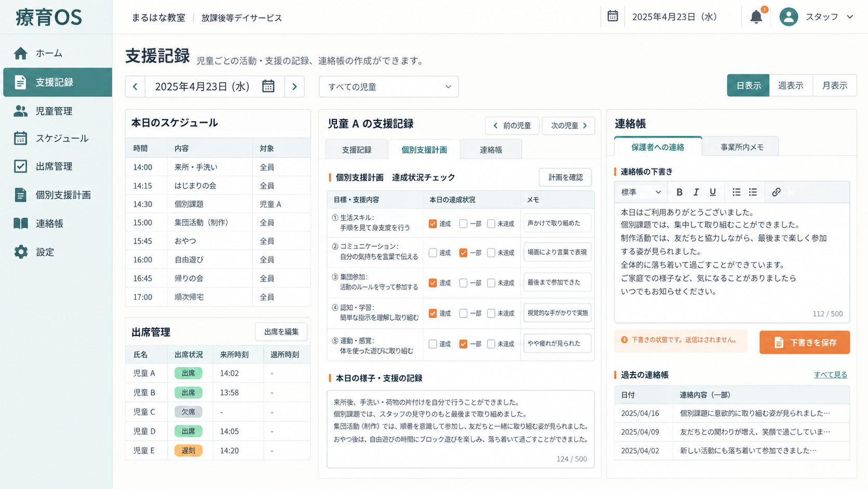Click the header calendar icon beside the date
Viewport: 868px width, 489px height.
[613, 16]
